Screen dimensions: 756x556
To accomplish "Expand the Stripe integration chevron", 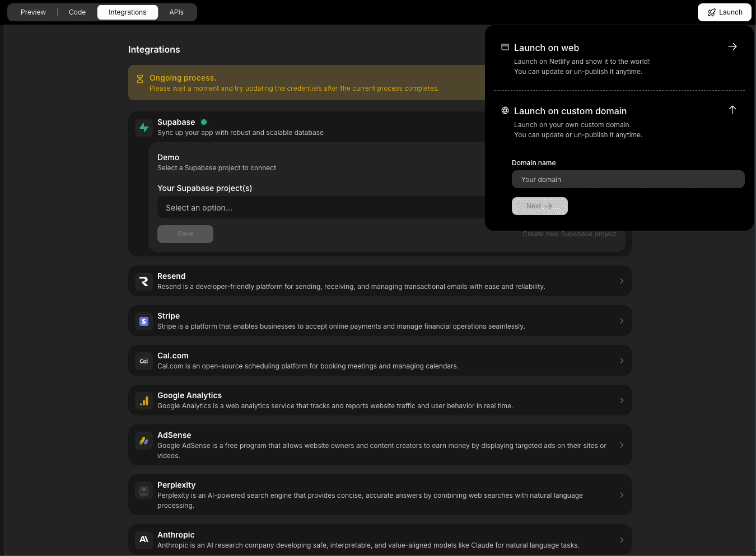I will click(622, 321).
